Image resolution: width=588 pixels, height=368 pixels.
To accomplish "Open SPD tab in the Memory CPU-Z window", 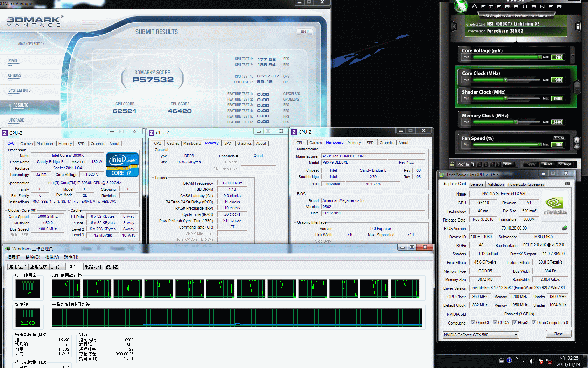I will click(228, 143).
